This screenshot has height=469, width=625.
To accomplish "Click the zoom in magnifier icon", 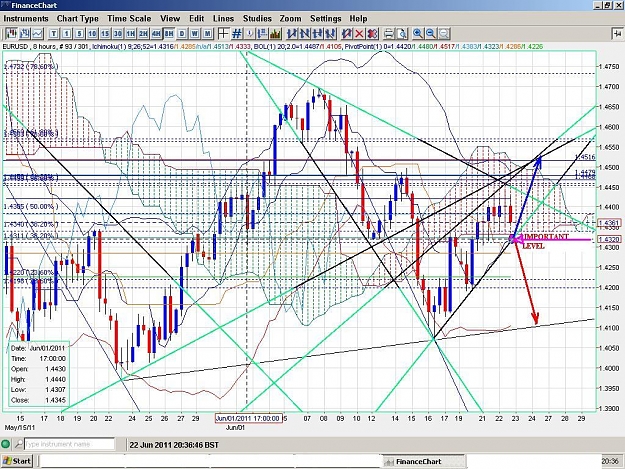I will click(418, 33).
